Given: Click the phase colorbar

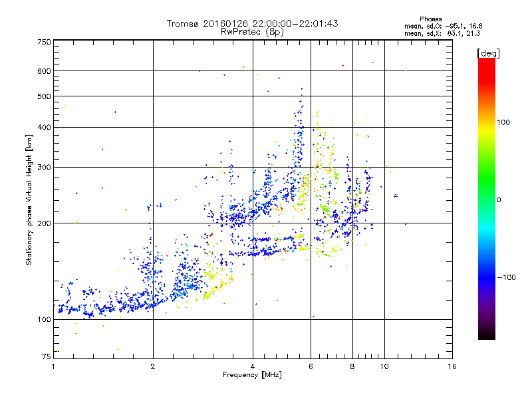Looking at the screenshot, I should coord(487,198).
